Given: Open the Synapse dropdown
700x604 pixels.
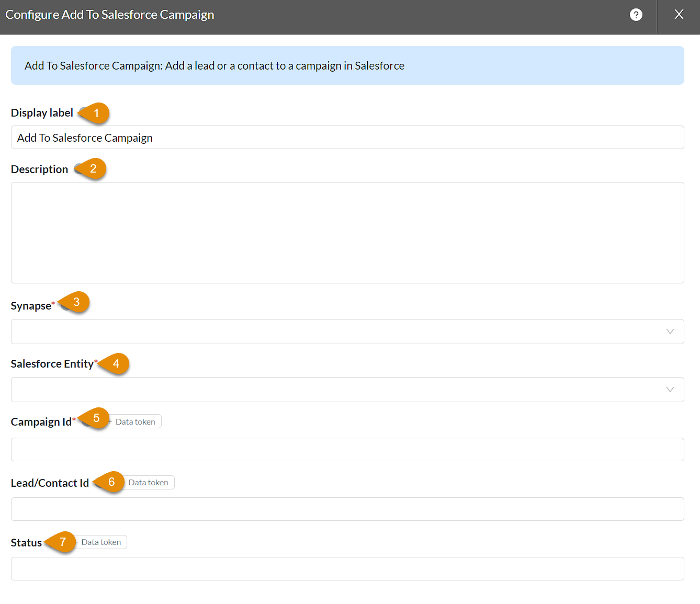Looking at the screenshot, I should point(347,332).
